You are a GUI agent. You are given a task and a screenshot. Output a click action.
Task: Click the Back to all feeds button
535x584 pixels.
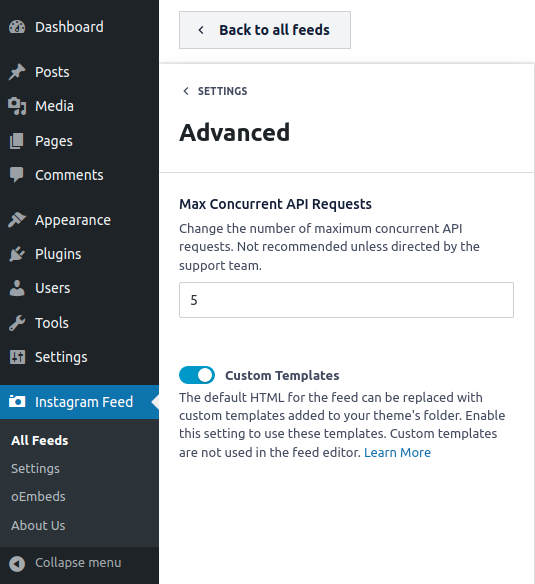pyautogui.click(x=265, y=30)
